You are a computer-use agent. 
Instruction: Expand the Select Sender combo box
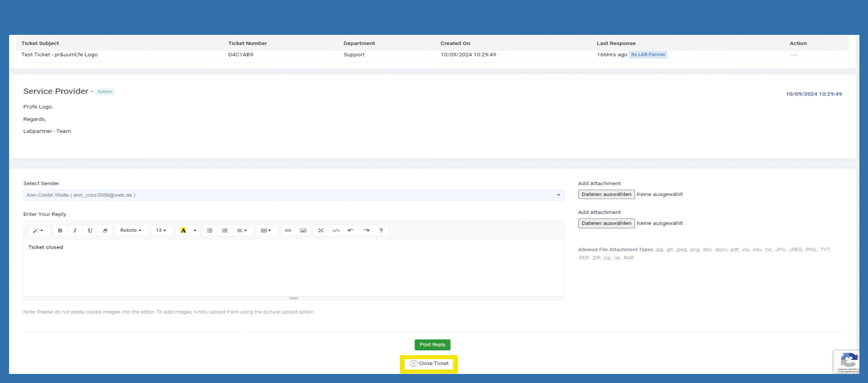tap(293, 195)
